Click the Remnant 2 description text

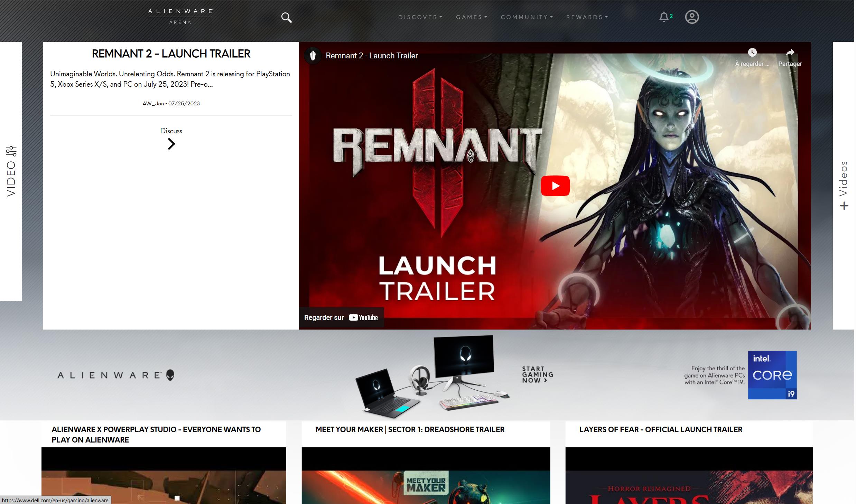pos(170,79)
